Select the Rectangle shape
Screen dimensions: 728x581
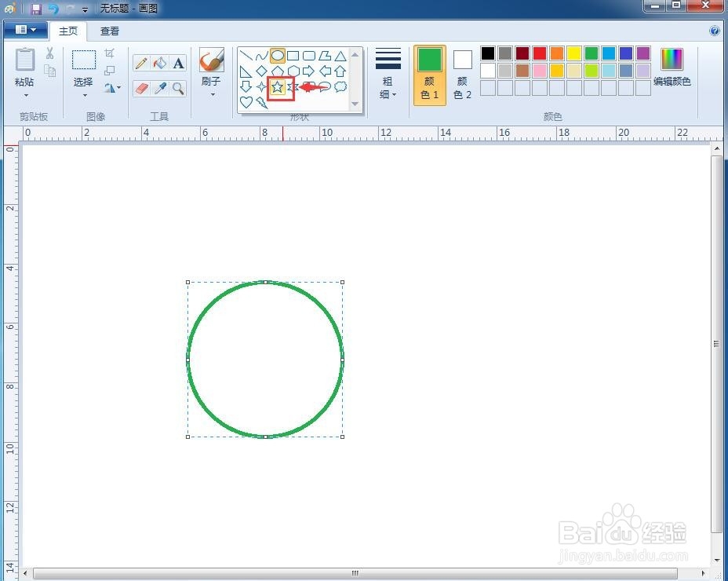[293, 57]
